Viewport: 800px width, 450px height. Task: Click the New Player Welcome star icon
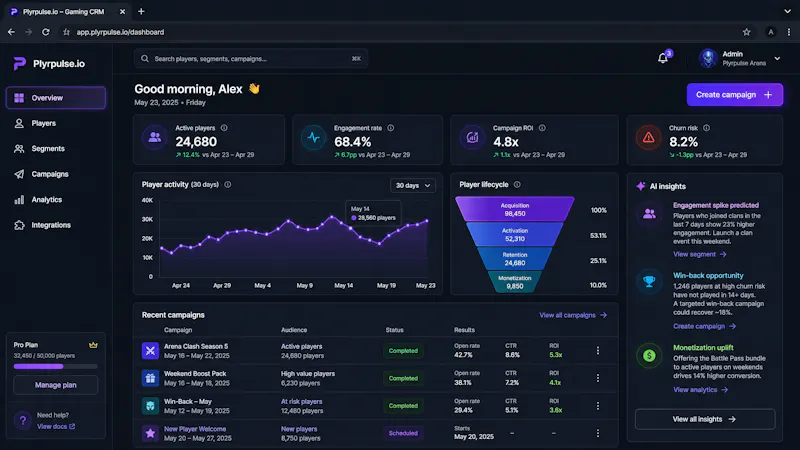(150, 433)
